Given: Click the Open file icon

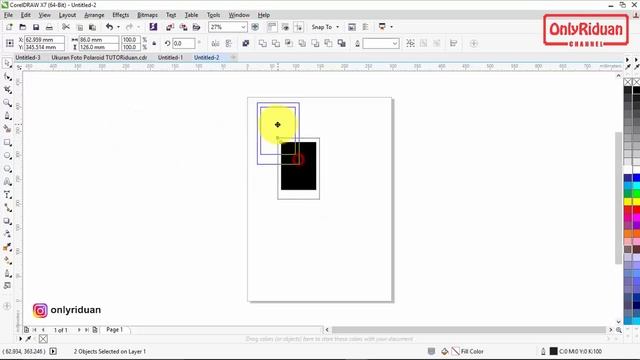Looking at the screenshot, I should pos(22,27).
